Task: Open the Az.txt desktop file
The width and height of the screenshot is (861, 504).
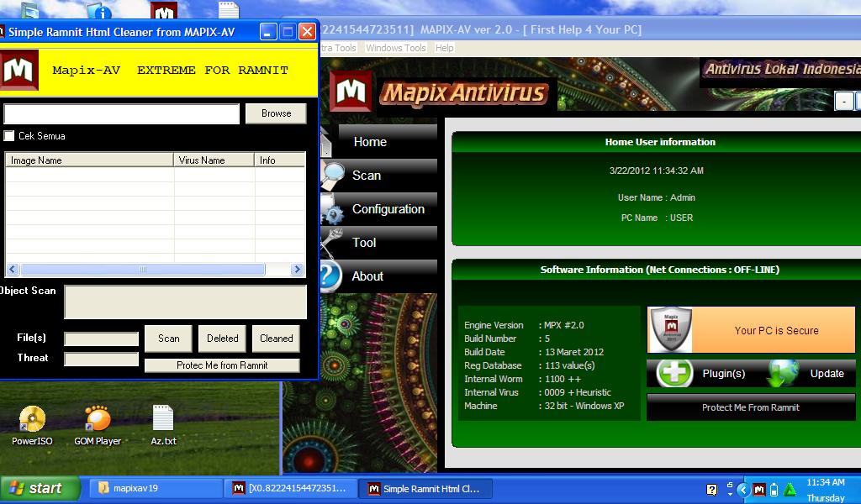Action: [164, 426]
